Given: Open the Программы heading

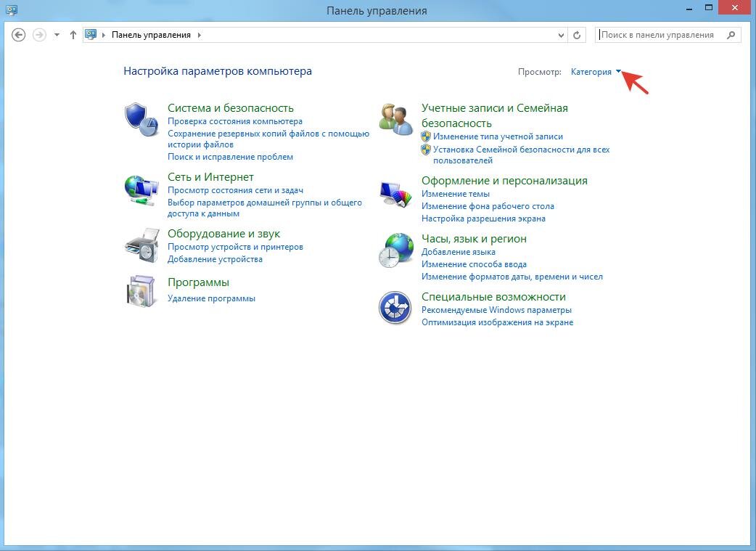Looking at the screenshot, I should click(x=198, y=282).
